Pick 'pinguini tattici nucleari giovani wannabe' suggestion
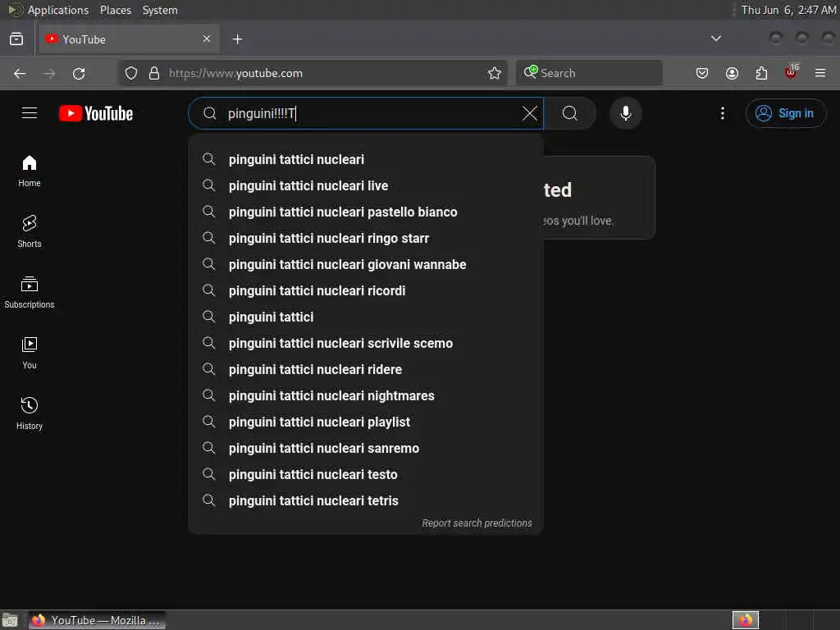840x630 pixels. [366, 265]
